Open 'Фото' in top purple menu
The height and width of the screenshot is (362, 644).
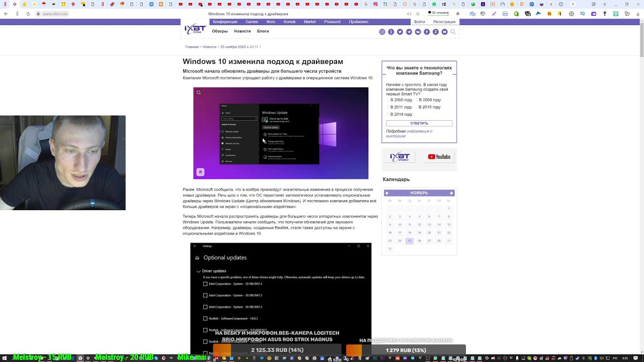(x=271, y=22)
